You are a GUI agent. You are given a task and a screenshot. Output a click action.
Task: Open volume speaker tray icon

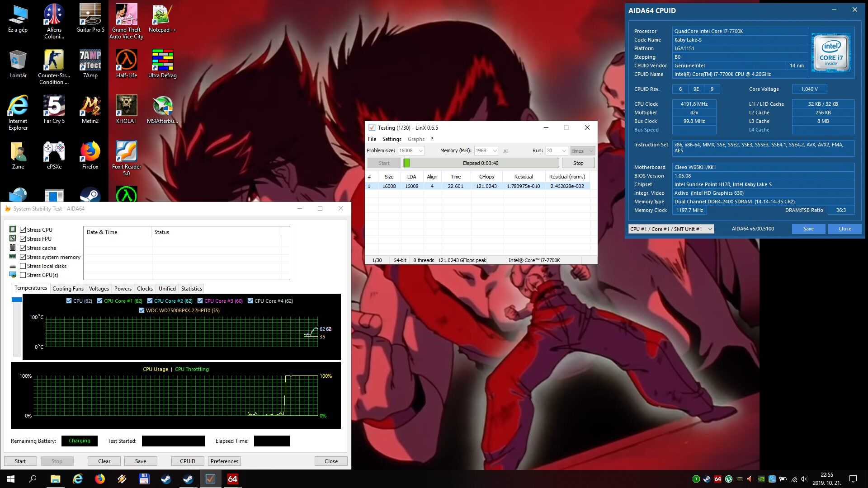point(804,479)
